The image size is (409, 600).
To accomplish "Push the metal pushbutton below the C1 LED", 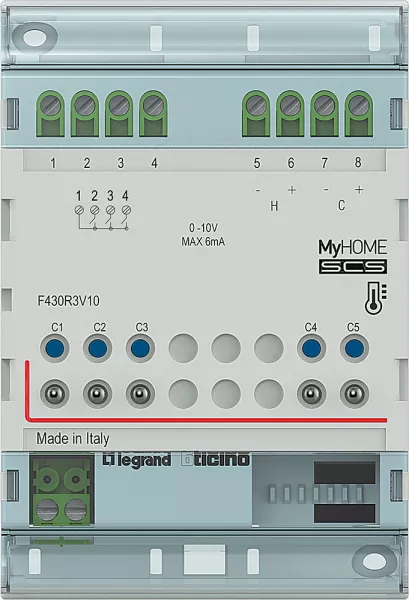I will pos(55,394).
